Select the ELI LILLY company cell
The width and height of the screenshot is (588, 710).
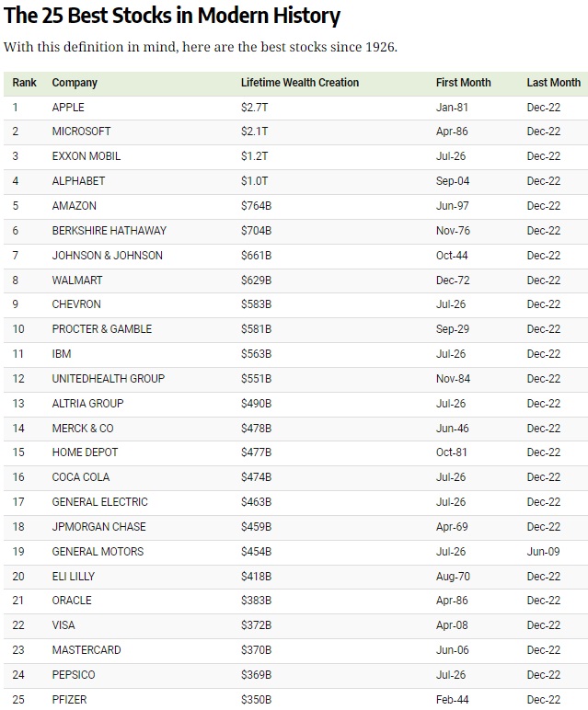coord(73,577)
